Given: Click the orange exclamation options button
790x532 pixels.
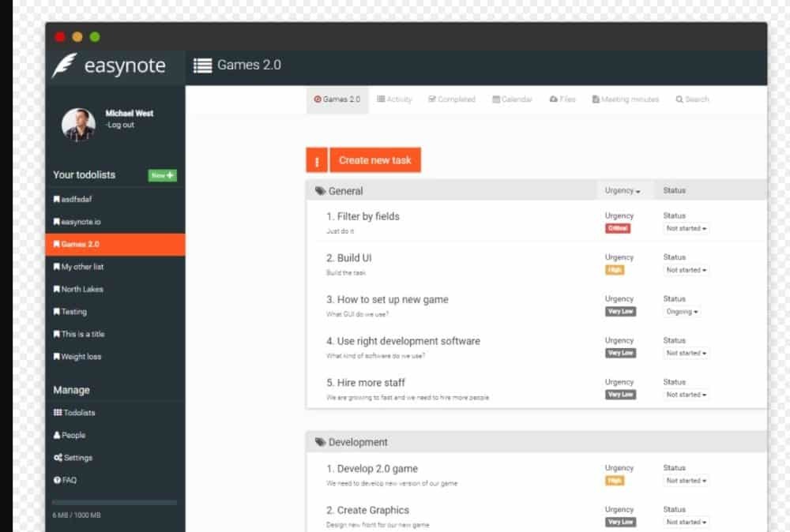Looking at the screenshot, I should click(x=317, y=160).
